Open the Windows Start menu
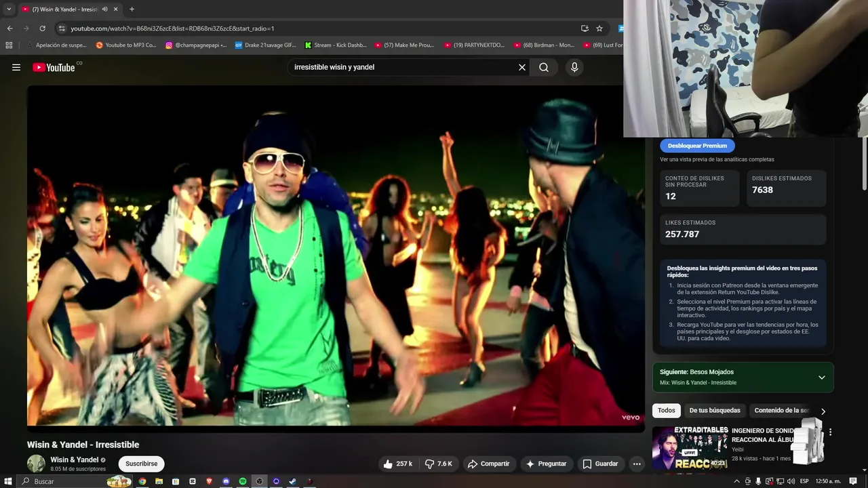 click(x=7, y=481)
